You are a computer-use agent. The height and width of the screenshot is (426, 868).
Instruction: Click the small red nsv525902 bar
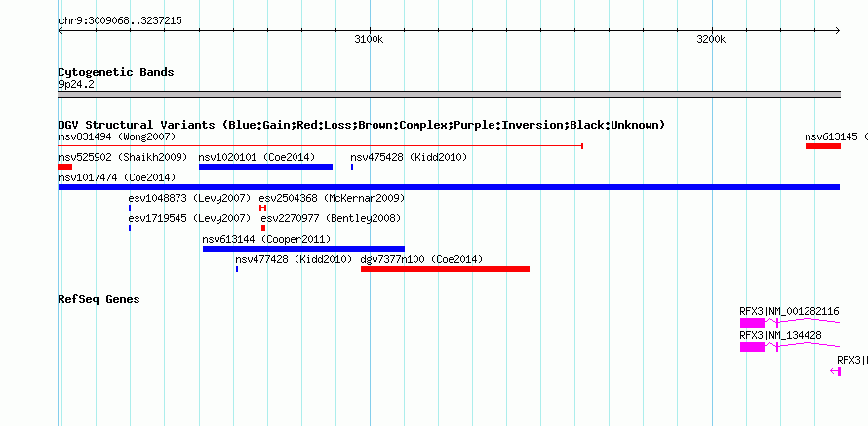(x=64, y=167)
